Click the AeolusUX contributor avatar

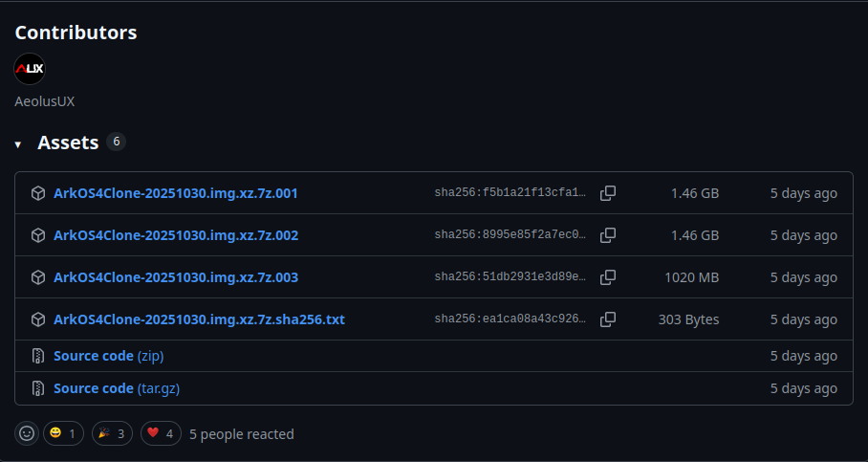tap(30, 69)
